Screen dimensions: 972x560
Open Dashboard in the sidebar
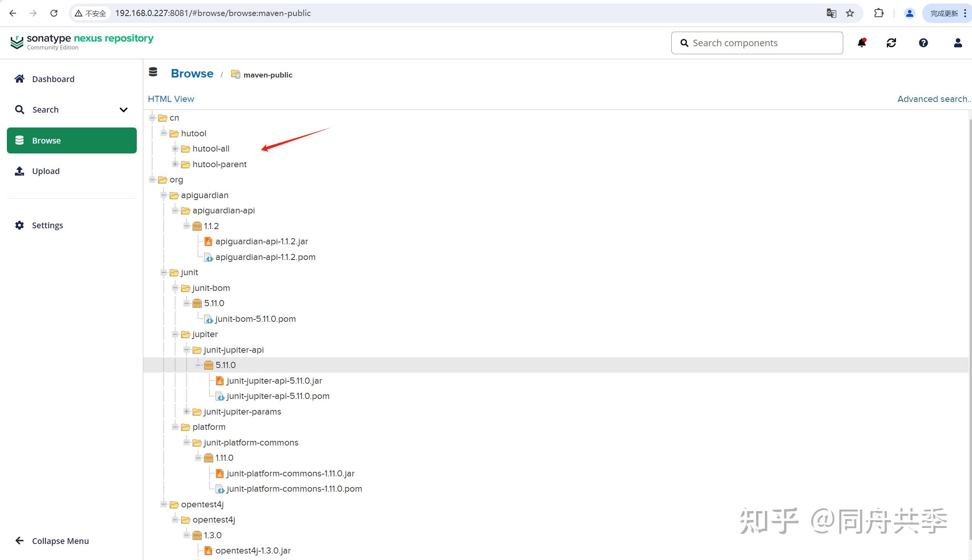(53, 79)
